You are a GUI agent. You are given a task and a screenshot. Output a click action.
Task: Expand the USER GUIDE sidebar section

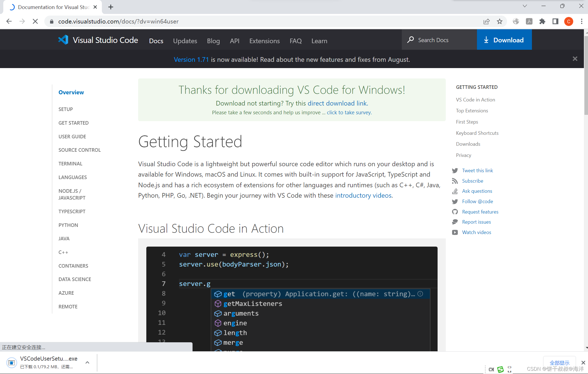72,136
